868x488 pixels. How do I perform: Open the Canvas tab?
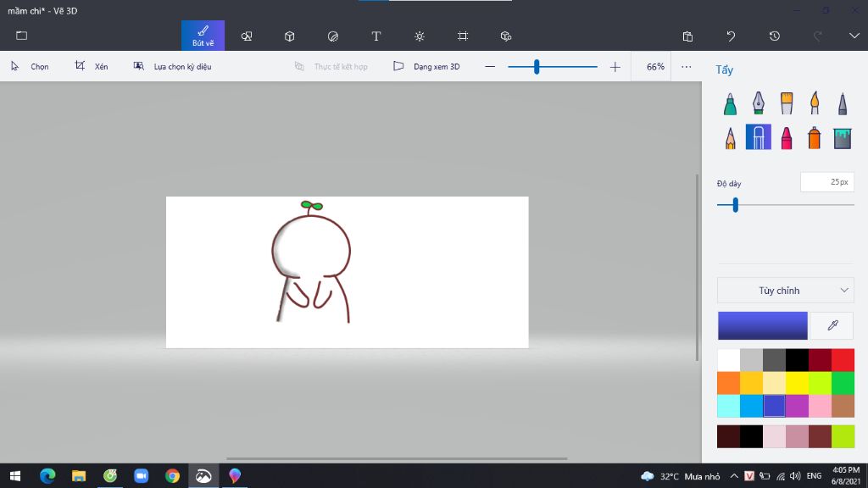pyautogui.click(x=463, y=36)
